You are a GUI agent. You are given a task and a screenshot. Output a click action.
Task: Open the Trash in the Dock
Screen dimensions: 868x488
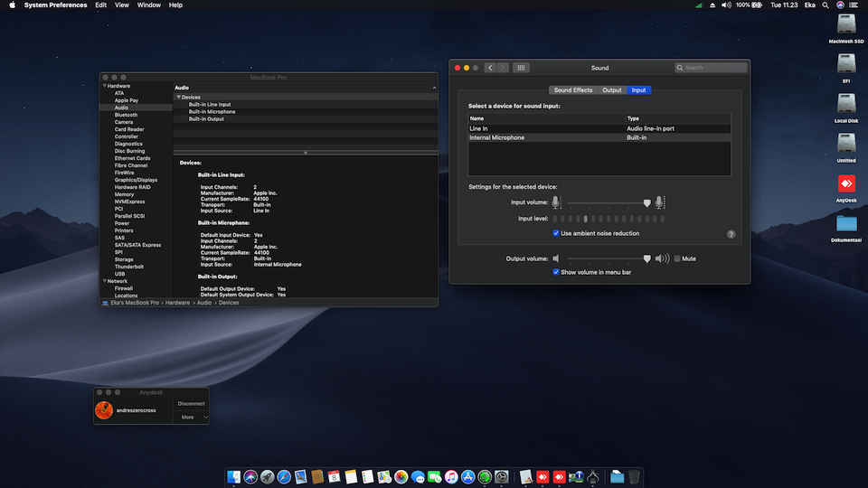point(634,476)
